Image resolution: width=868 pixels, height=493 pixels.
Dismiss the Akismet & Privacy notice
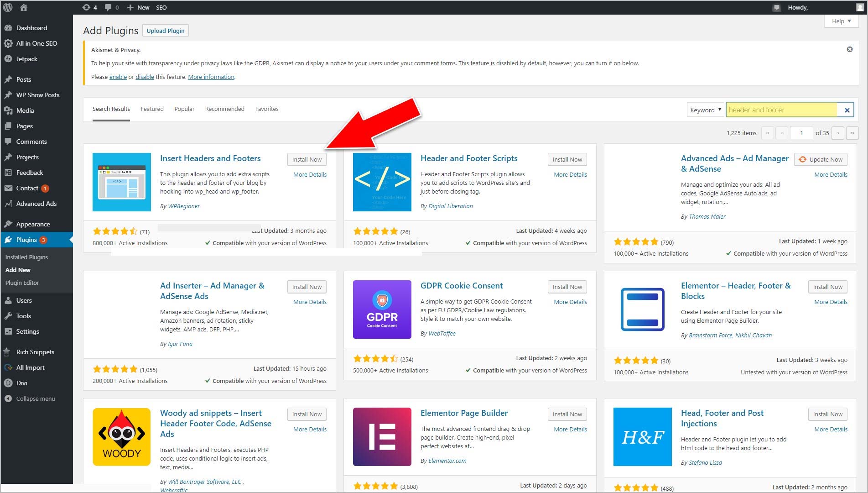coord(850,49)
